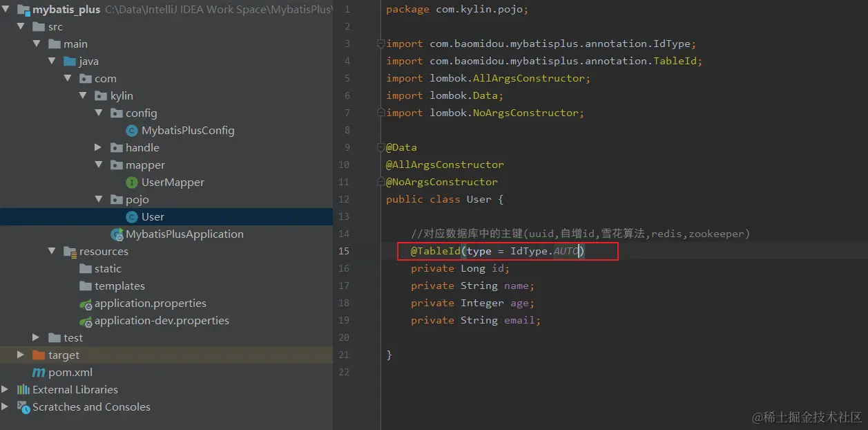Collapse the resources folder arrow
Image resolution: width=868 pixels, height=430 pixels.
(52, 252)
